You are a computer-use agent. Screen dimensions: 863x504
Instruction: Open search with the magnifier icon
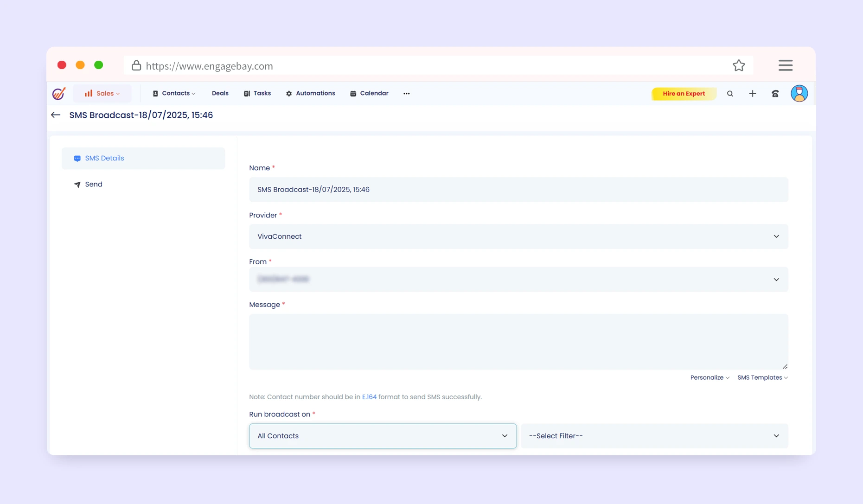coord(730,94)
